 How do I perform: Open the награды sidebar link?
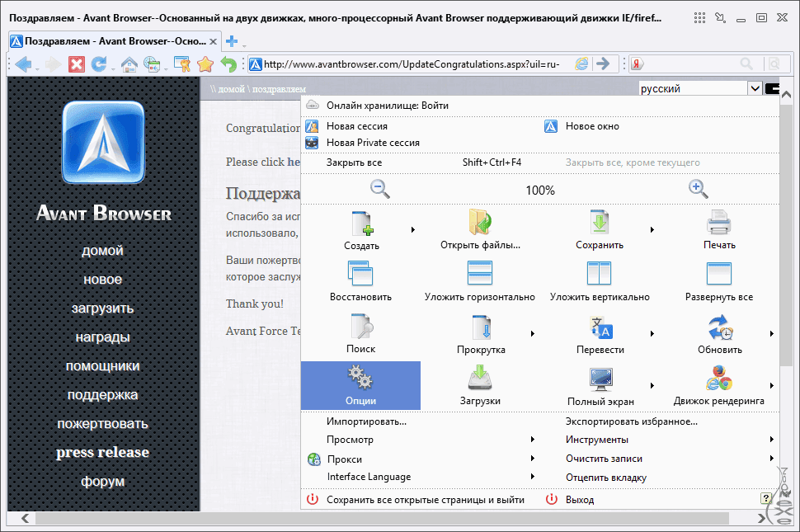pos(102,337)
